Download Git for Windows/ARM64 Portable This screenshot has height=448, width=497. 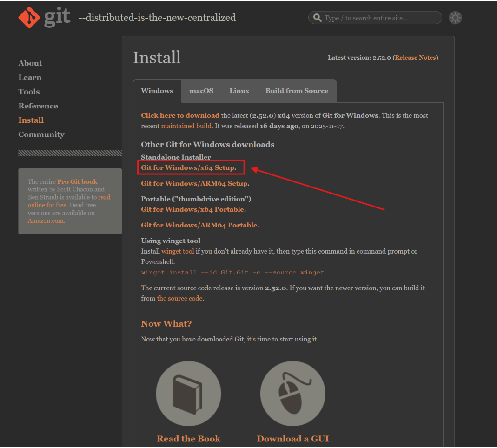click(200, 225)
